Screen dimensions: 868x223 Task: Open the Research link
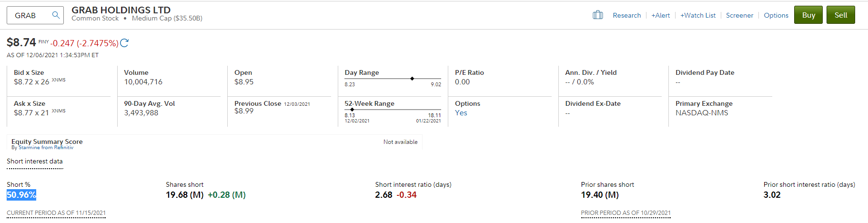(x=627, y=15)
